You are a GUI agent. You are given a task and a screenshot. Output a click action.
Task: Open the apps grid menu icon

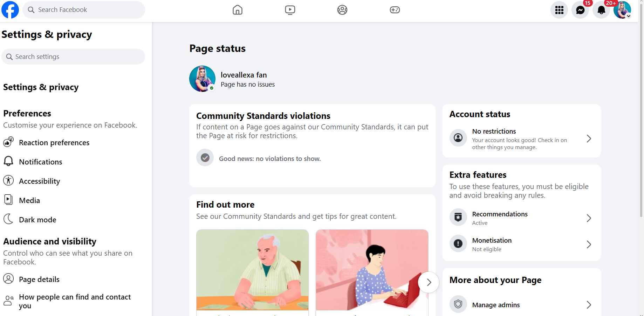(x=559, y=10)
